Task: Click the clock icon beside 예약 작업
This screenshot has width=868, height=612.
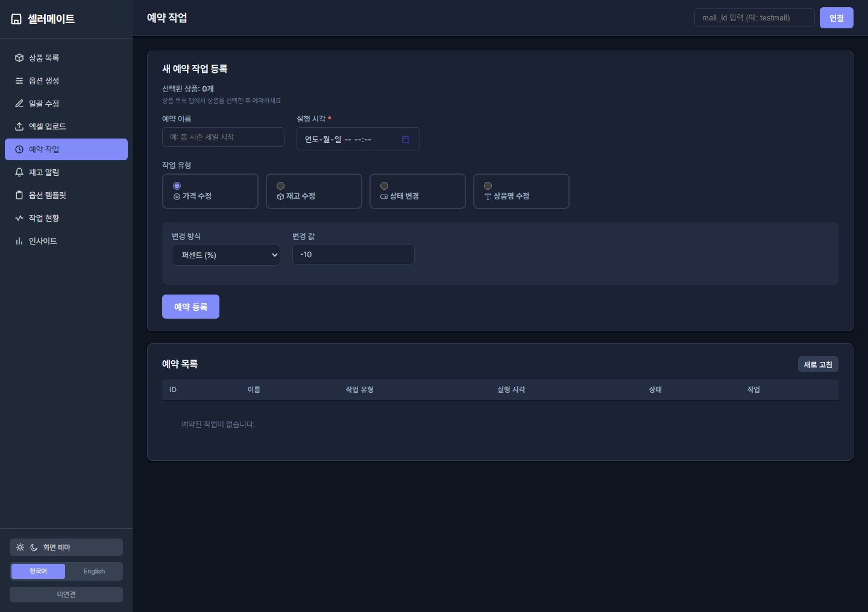Action: (19, 149)
